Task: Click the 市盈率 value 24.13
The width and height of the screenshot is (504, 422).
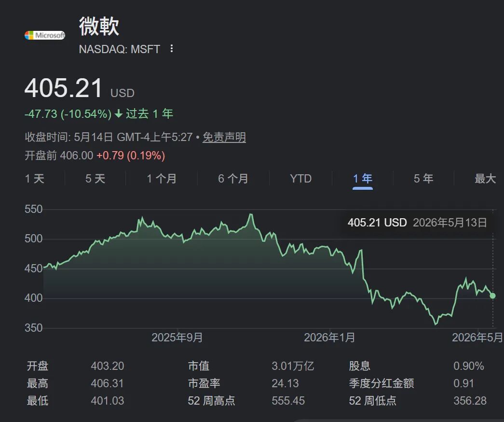Action: click(285, 383)
